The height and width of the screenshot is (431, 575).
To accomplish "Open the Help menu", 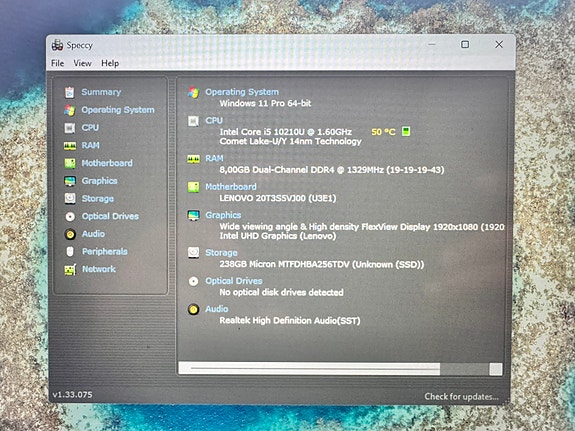I will (x=110, y=63).
